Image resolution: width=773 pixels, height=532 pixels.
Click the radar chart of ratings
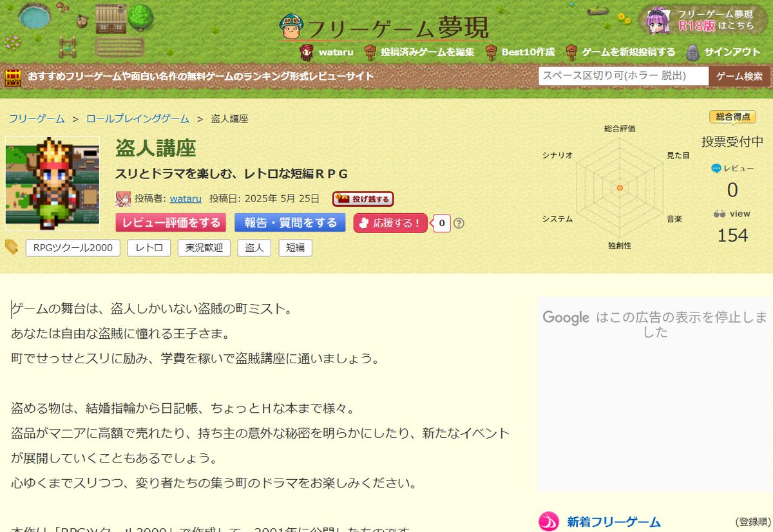pyautogui.click(x=619, y=187)
